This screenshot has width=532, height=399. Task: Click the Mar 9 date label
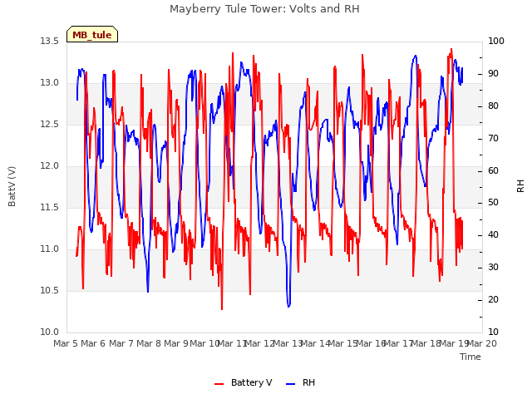pos(176,343)
